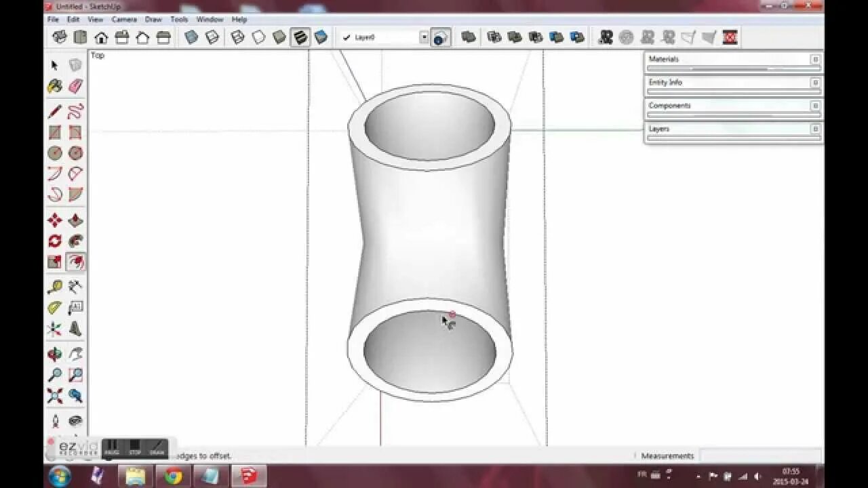Screen dimensions: 868x488
Task: Open the Window menu
Action: pos(210,20)
